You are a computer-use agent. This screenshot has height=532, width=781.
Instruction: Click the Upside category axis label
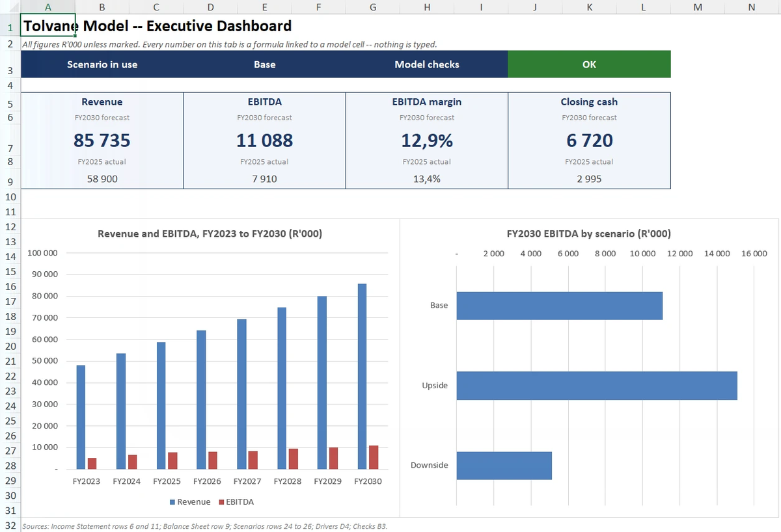click(x=435, y=386)
